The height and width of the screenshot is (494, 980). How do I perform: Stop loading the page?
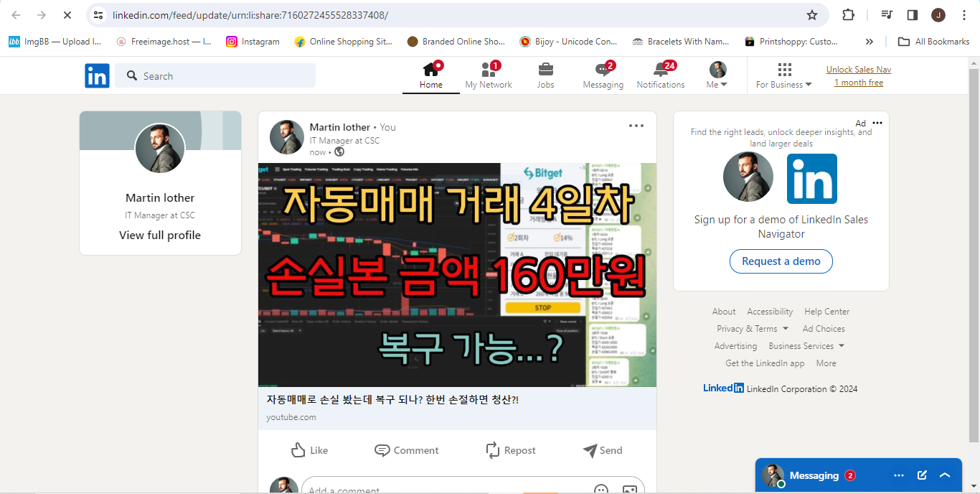coord(67,15)
